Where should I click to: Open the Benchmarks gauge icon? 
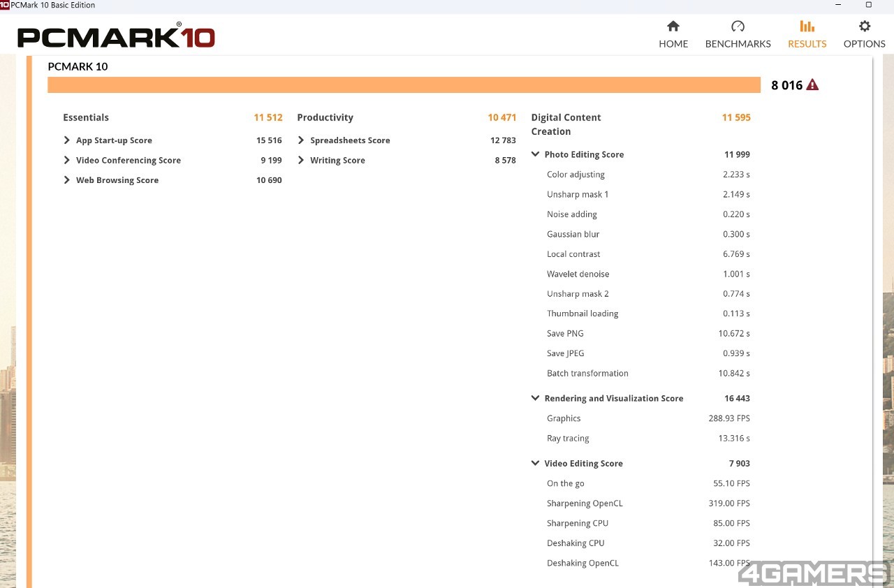[738, 27]
